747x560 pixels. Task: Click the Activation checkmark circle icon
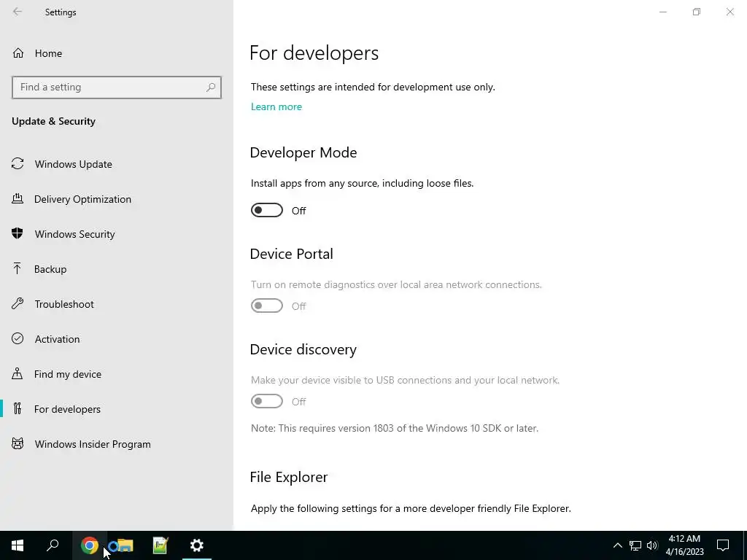click(18, 338)
